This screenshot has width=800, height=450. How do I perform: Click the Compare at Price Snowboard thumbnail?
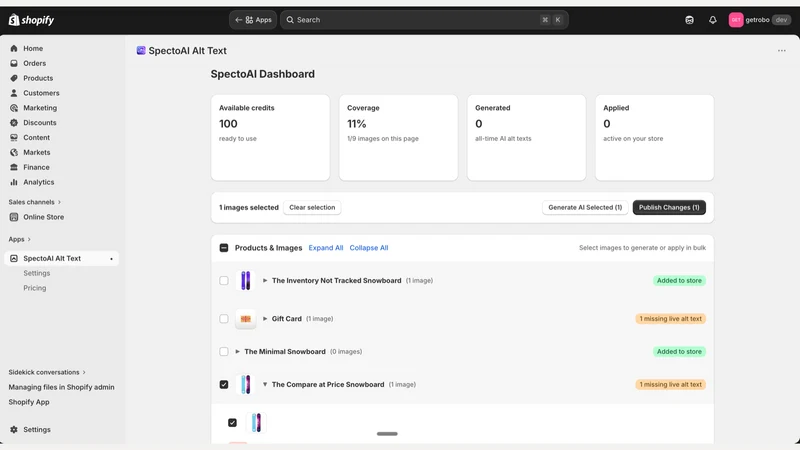tap(245, 384)
